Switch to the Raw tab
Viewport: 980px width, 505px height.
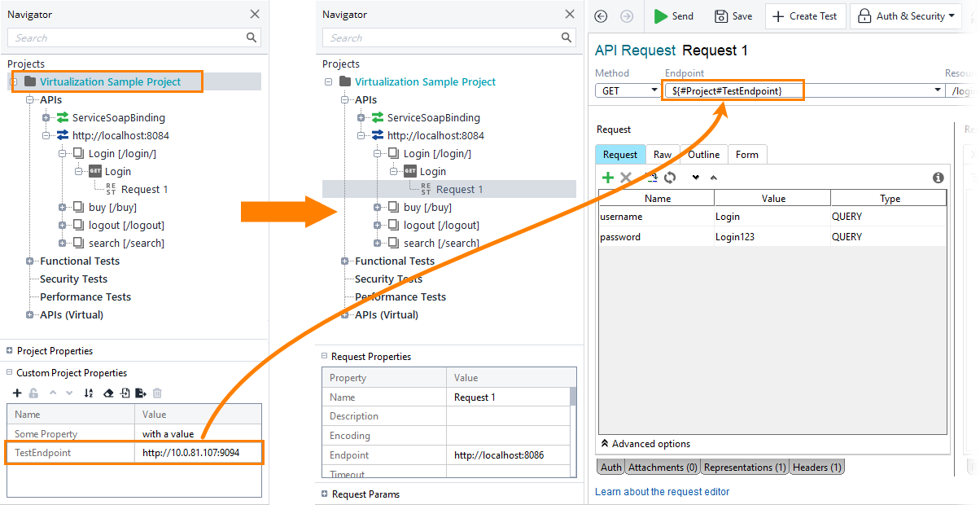click(662, 154)
